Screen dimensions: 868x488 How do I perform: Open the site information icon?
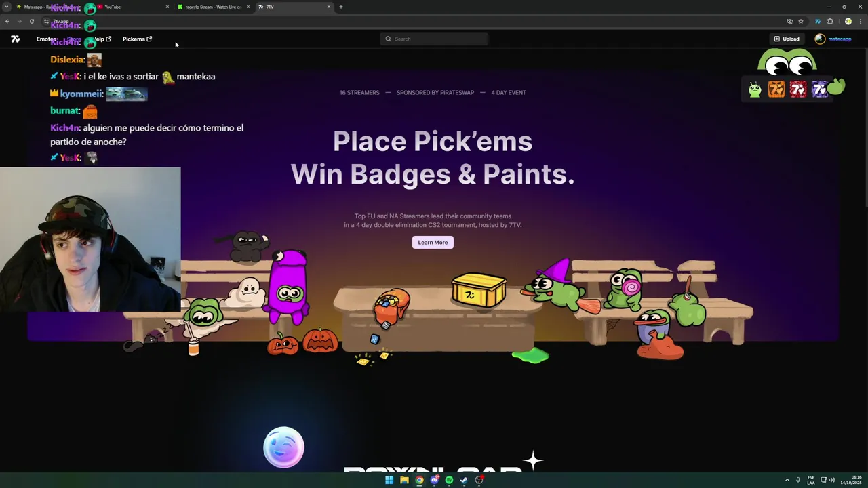click(46, 21)
